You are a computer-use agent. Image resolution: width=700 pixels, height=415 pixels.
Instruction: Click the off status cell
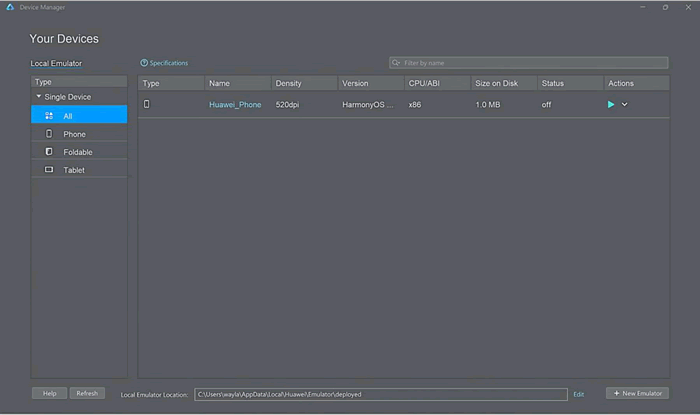point(546,104)
